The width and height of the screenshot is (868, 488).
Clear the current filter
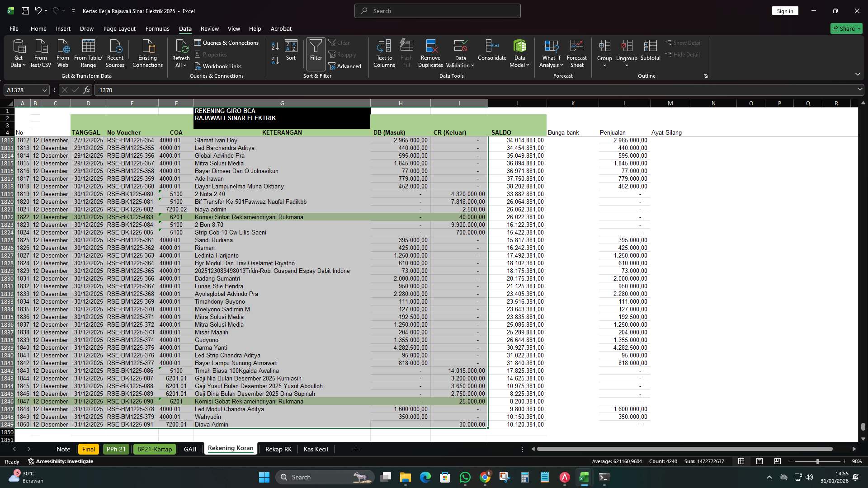340,42
